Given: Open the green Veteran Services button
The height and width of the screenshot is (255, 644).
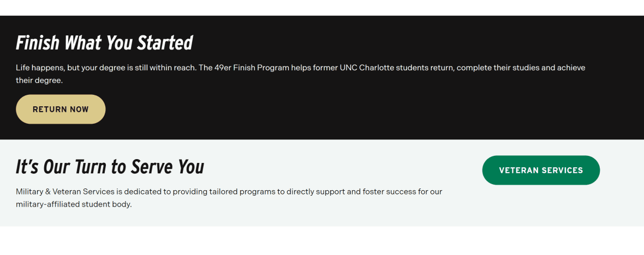Looking at the screenshot, I should click(x=541, y=171).
